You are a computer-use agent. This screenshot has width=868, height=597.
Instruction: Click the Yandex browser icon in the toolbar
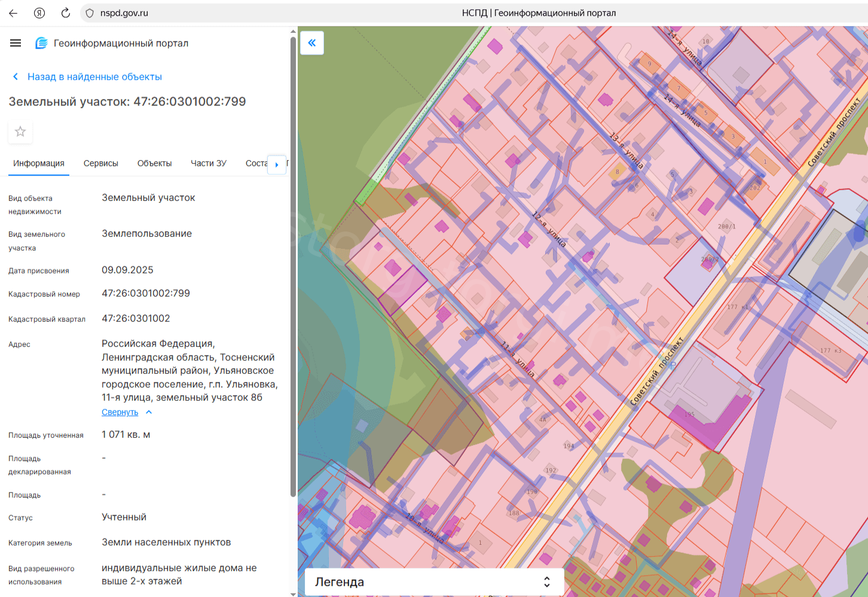tap(39, 13)
